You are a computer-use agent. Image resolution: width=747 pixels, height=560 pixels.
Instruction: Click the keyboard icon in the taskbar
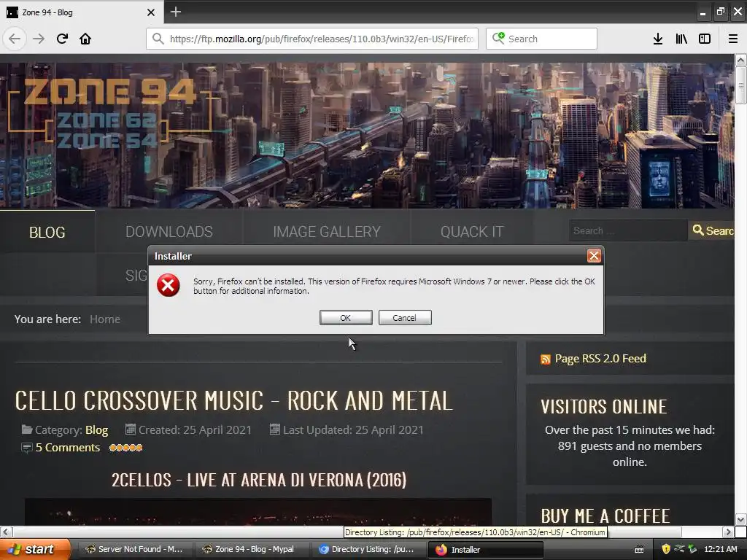click(x=639, y=550)
